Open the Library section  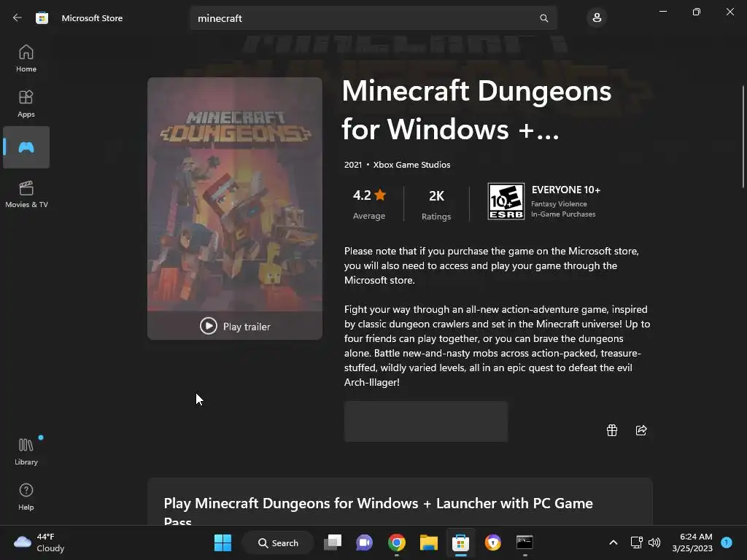pyautogui.click(x=26, y=451)
